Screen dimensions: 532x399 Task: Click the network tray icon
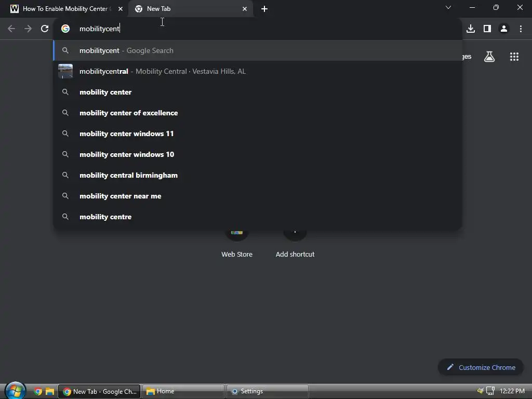point(490,391)
